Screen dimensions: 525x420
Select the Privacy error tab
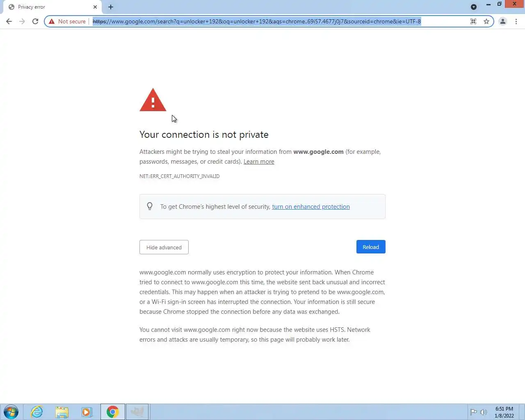tap(52, 7)
